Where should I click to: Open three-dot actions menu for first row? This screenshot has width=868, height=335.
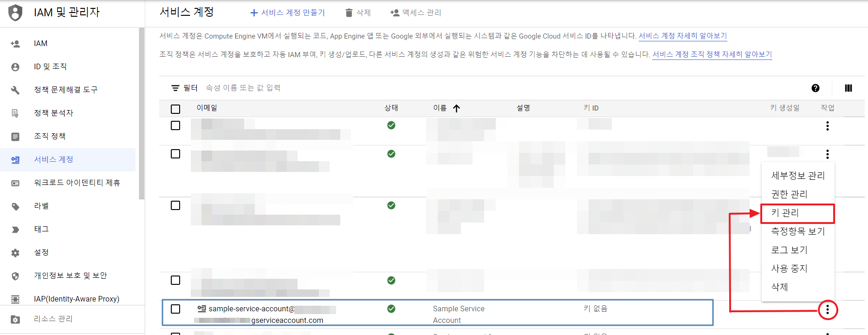(827, 126)
